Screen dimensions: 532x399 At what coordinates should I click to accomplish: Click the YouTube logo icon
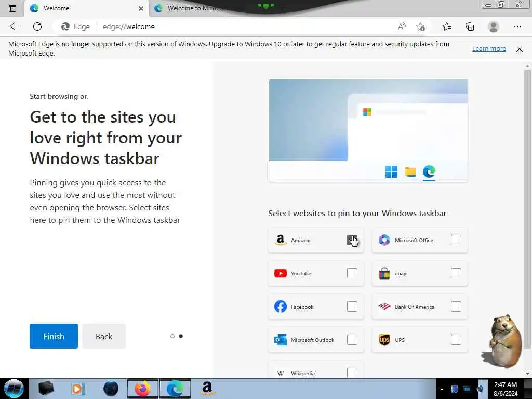click(280, 273)
